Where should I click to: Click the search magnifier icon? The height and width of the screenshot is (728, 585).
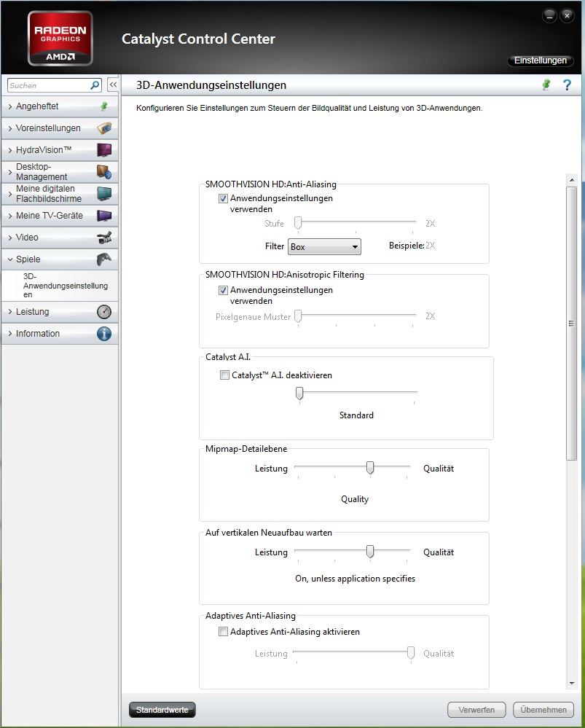(x=95, y=85)
